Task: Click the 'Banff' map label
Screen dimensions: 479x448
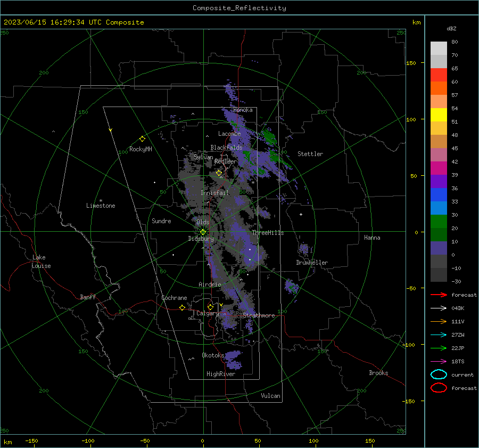Action: tap(88, 297)
